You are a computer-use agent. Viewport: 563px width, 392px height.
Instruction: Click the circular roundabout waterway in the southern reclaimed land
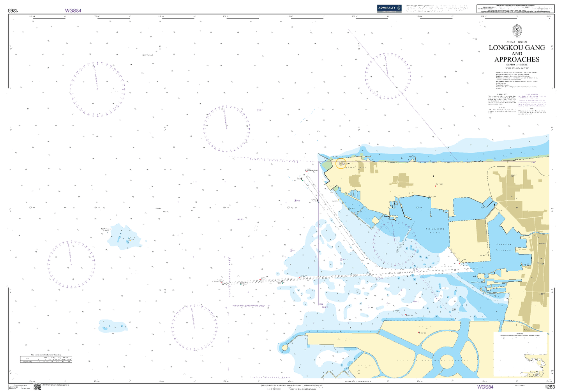(x=445, y=361)
